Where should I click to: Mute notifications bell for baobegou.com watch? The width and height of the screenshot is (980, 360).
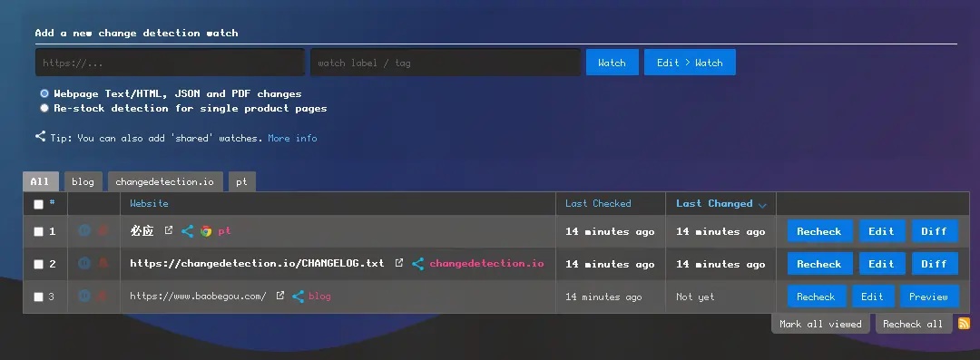[x=103, y=297]
